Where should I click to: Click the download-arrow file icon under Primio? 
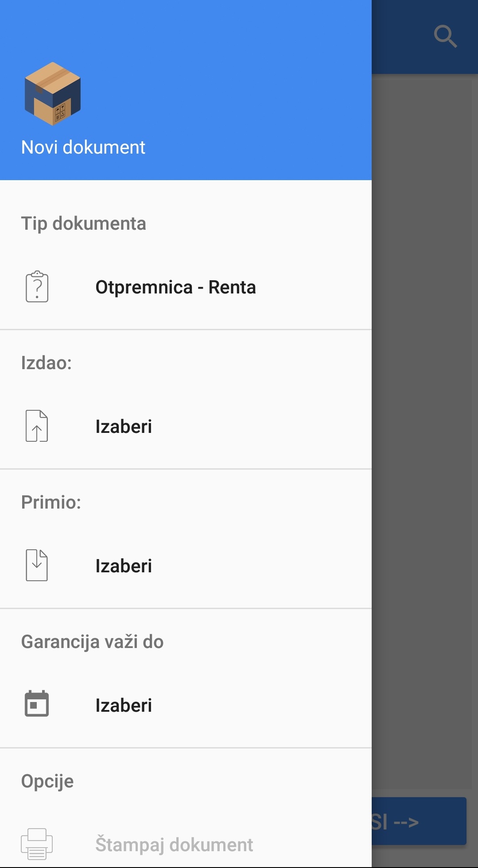click(37, 565)
